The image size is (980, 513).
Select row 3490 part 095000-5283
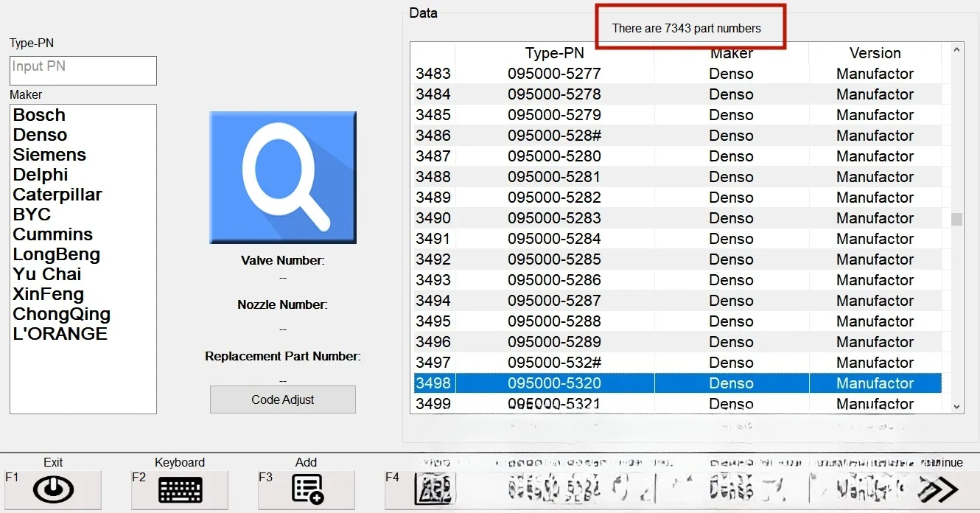pyautogui.click(x=554, y=218)
